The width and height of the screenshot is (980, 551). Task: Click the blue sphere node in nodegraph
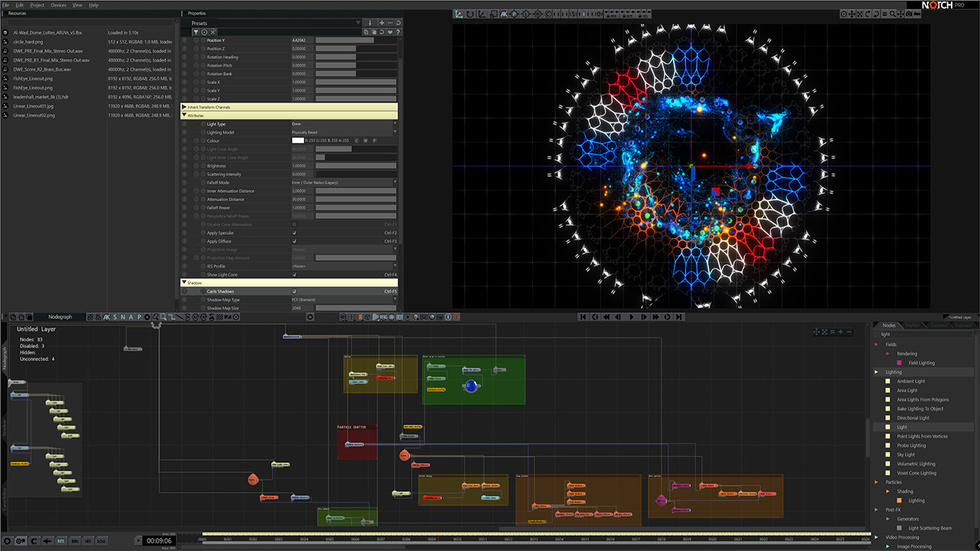pos(470,386)
